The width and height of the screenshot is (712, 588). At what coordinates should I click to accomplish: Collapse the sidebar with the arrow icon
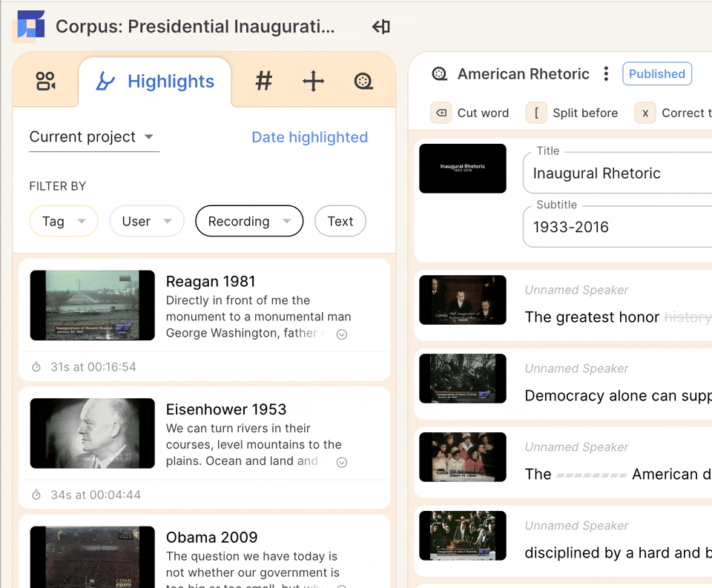click(381, 27)
